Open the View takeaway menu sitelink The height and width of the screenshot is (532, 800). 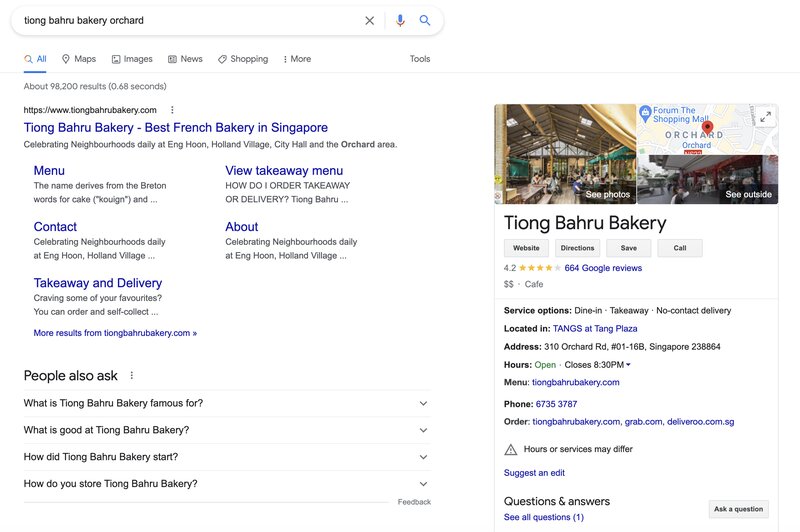click(284, 171)
